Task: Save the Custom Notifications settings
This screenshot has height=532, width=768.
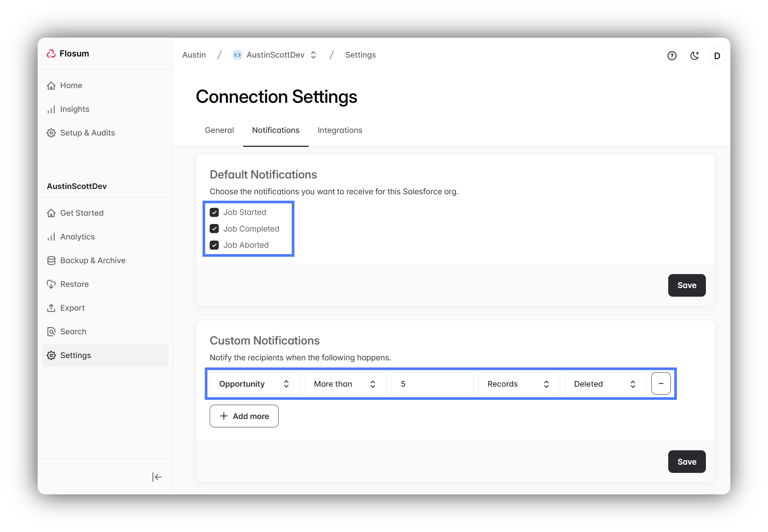Action: [686, 462]
